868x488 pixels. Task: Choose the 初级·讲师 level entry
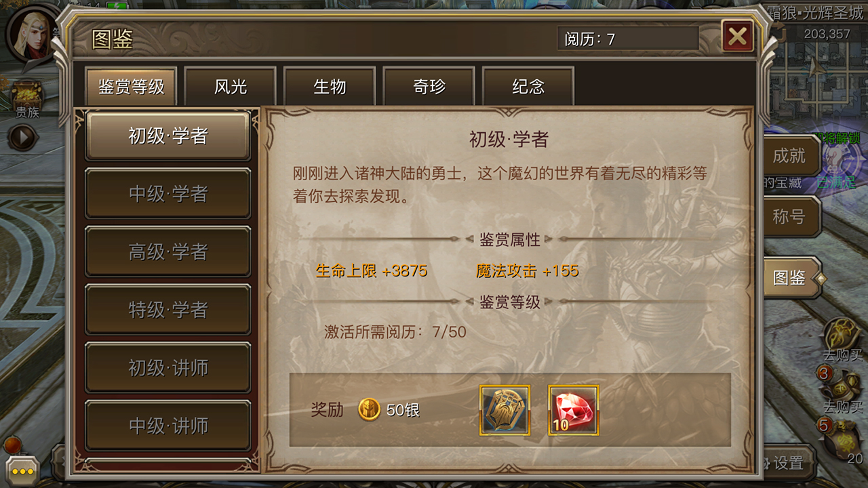coord(168,368)
